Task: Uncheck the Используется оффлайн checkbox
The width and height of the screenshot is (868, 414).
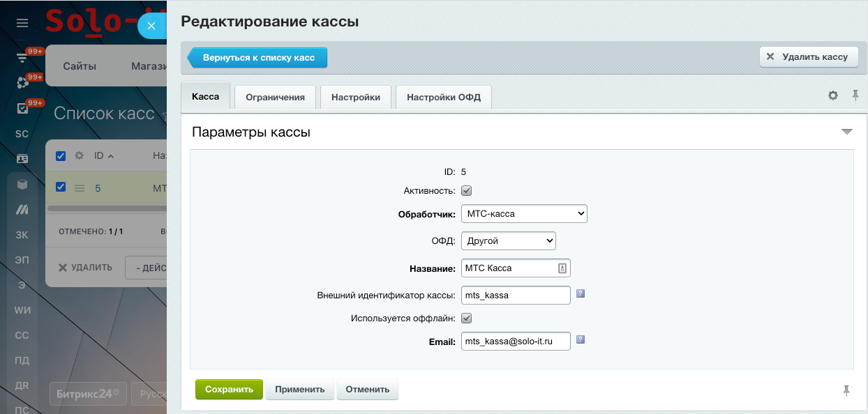Action: tap(467, 319)
